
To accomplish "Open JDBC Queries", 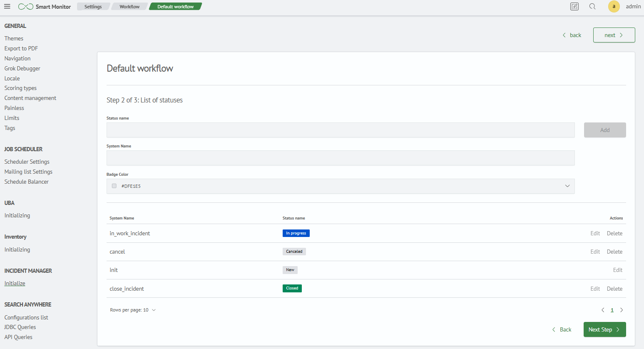I will [20, 327].
